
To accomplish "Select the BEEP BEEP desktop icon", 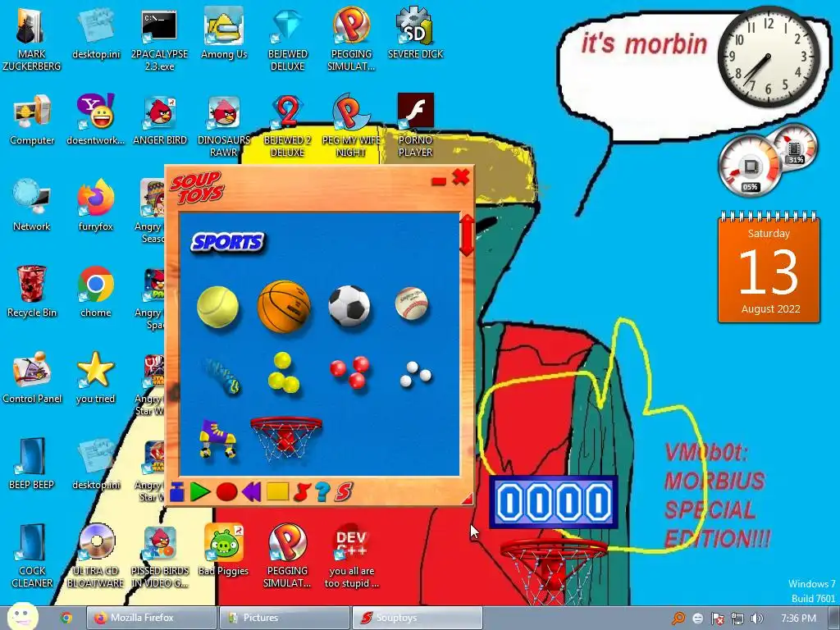I will (32, 464).
